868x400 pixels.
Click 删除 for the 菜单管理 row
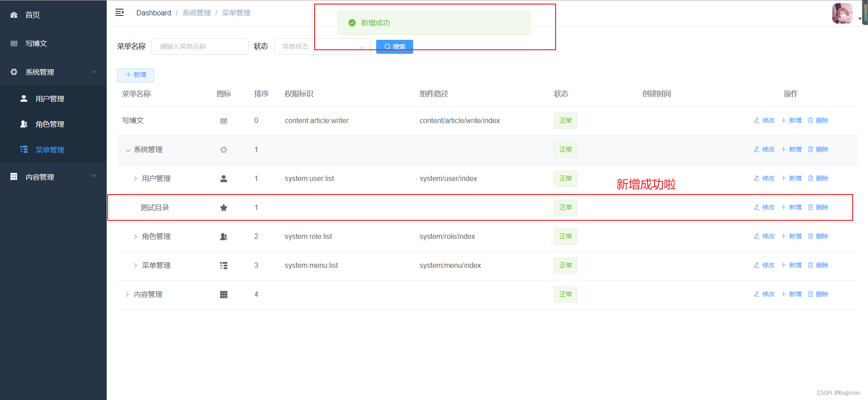(x=818, y=265)
